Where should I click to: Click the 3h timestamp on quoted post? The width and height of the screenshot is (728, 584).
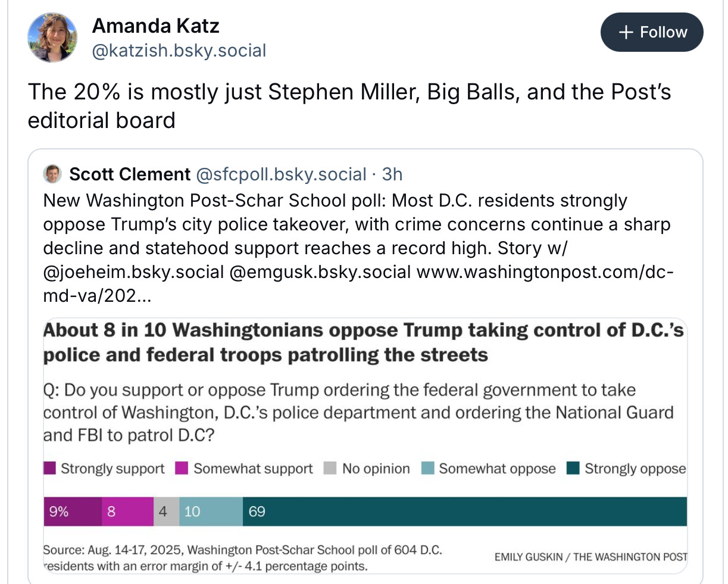pos(392,174)
